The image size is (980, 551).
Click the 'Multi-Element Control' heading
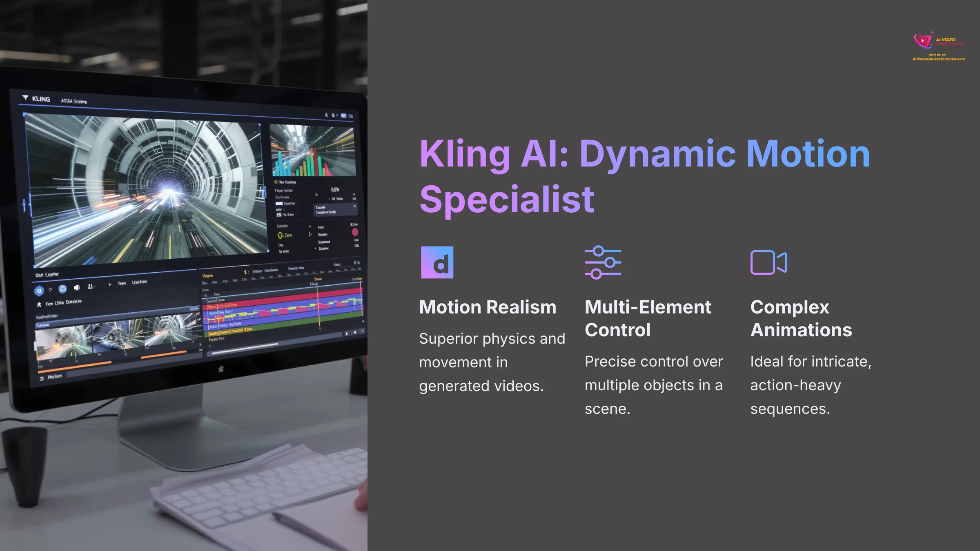pyautogui.click(x=648, y=318)
